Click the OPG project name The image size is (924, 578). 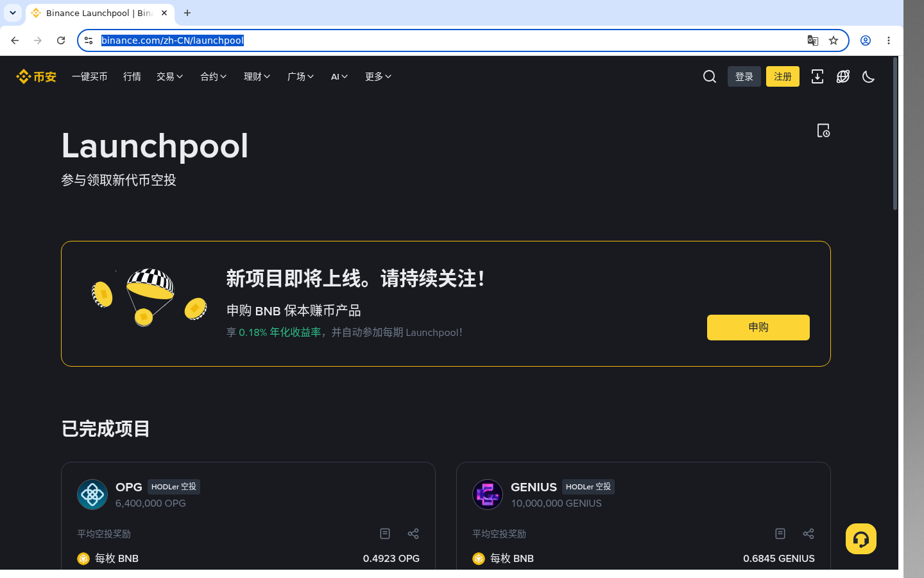pos(129,487)
